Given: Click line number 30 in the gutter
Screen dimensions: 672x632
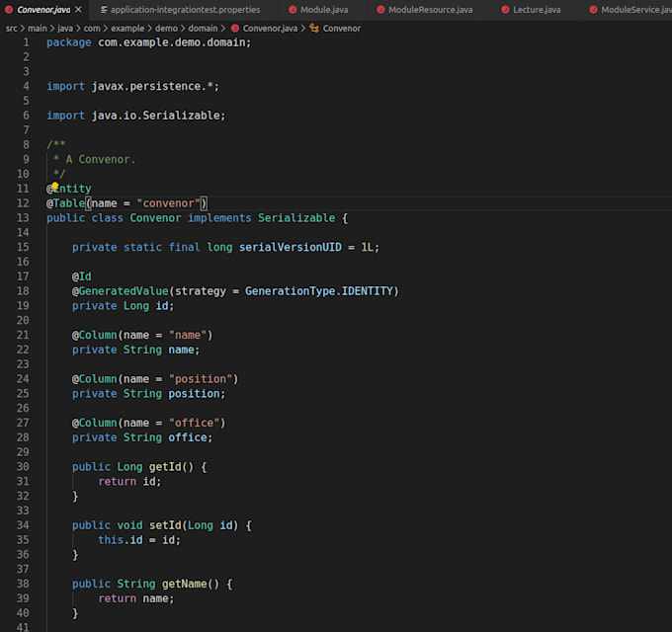Looking at the screenshot, I should 23,467.
